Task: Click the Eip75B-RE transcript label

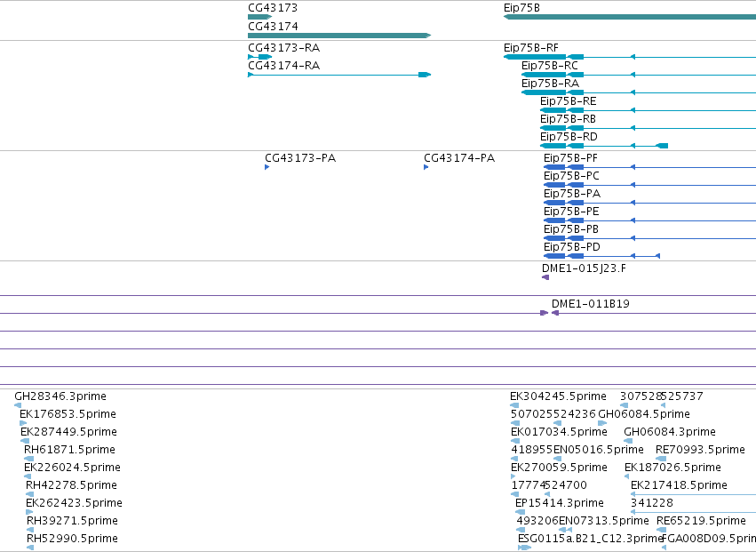Action: pos(568,101)
